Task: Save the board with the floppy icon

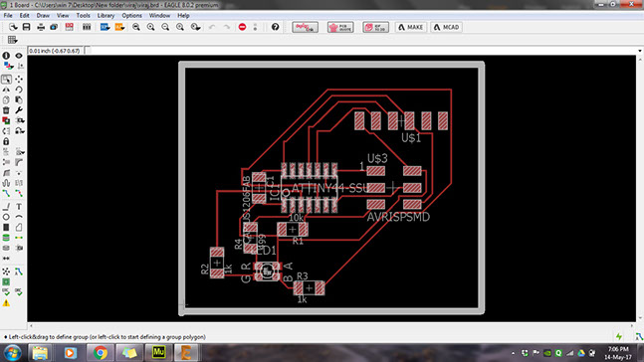Action: (x=26, y=27)
